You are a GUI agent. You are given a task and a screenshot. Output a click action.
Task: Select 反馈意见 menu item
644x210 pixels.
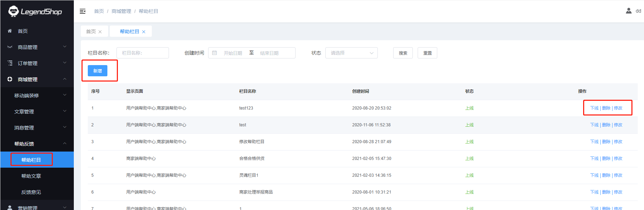click(31, 192)
